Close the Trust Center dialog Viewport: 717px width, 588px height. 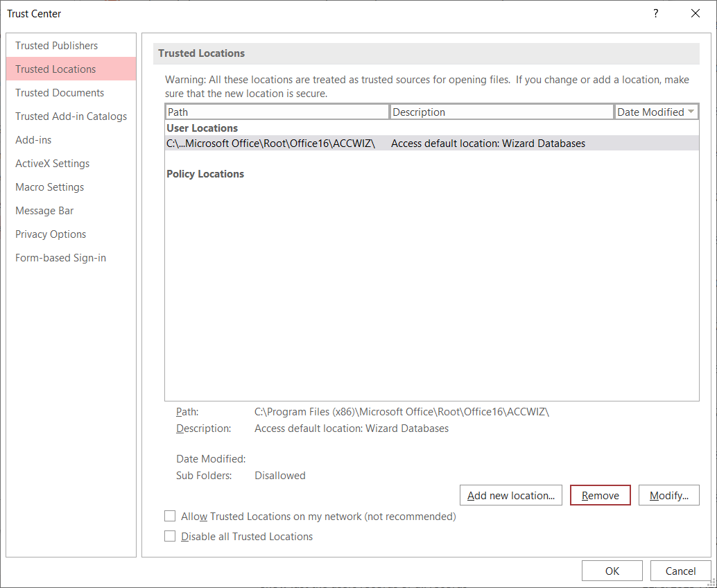pyautogui.click(x=696, y=14)
